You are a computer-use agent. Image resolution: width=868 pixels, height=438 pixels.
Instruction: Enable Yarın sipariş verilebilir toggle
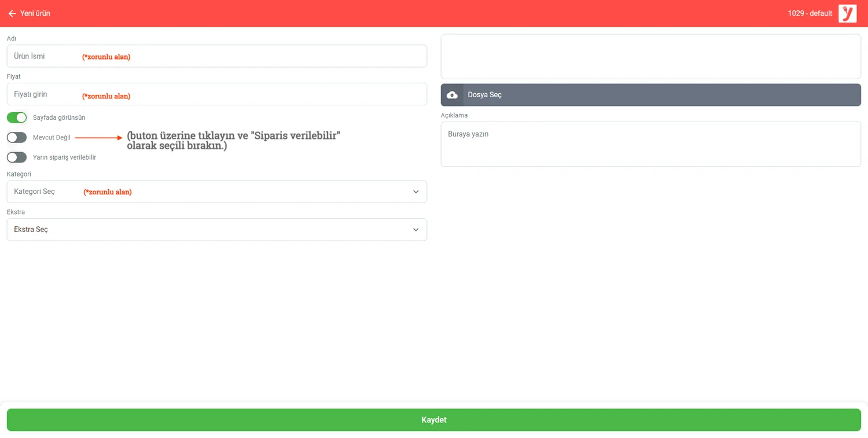[17, 157]
